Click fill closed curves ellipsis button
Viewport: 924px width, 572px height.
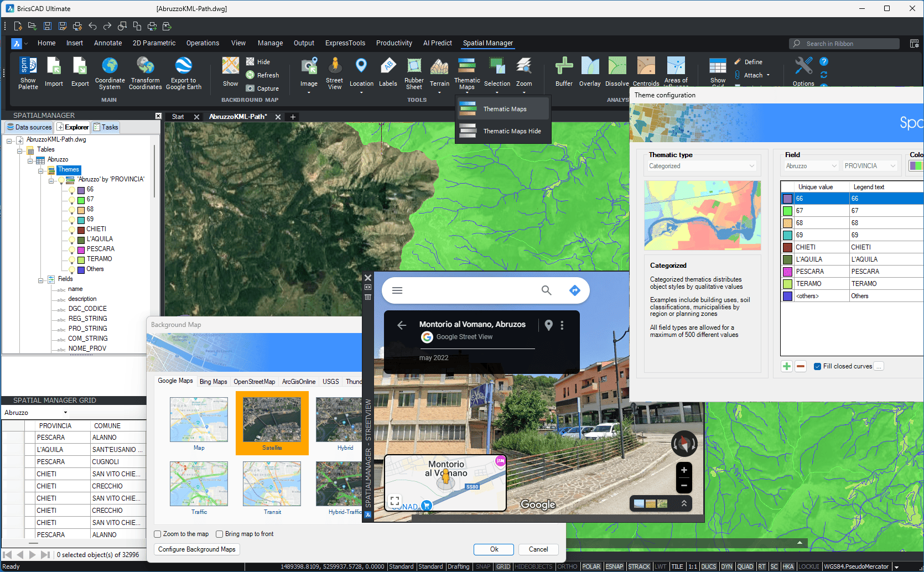[879, 366]
